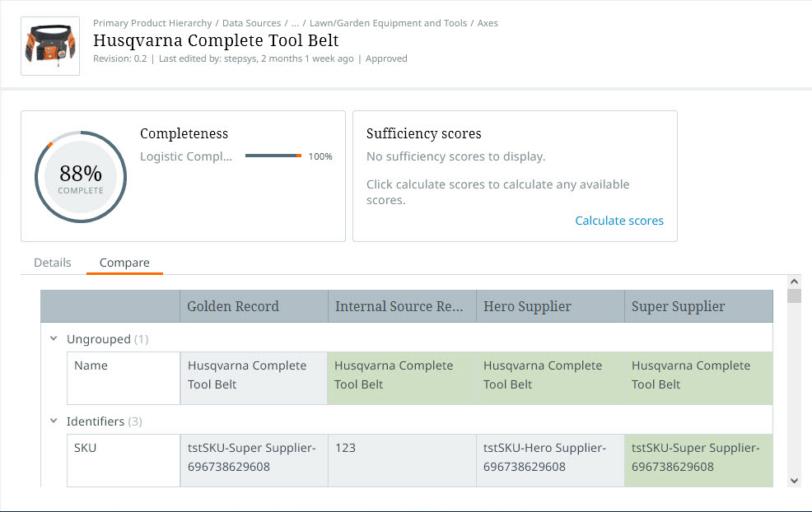
Task: Click the scrollbar down arrow
Action: click(x=794, y=480)
